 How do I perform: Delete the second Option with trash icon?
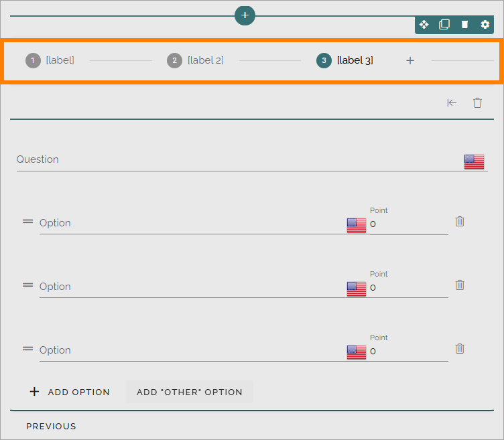[x=460, y=285]
